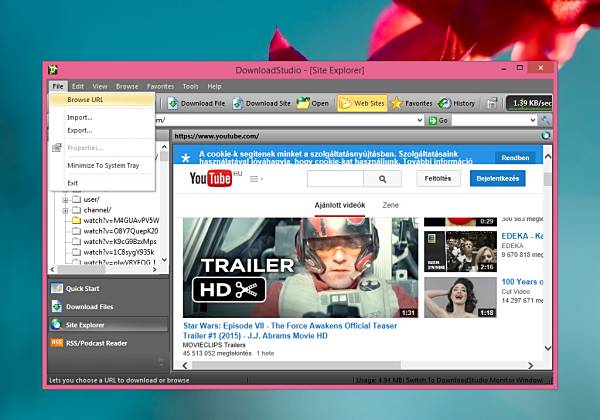This screenshot has width=600, height=420.
Task: Switch to the Ajánlott videók tab
Action: 340,205
